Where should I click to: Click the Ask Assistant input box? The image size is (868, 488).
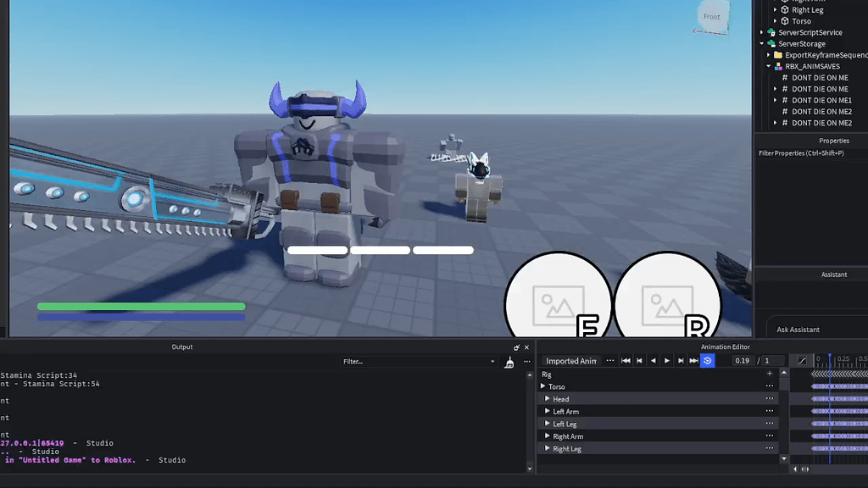817,330
